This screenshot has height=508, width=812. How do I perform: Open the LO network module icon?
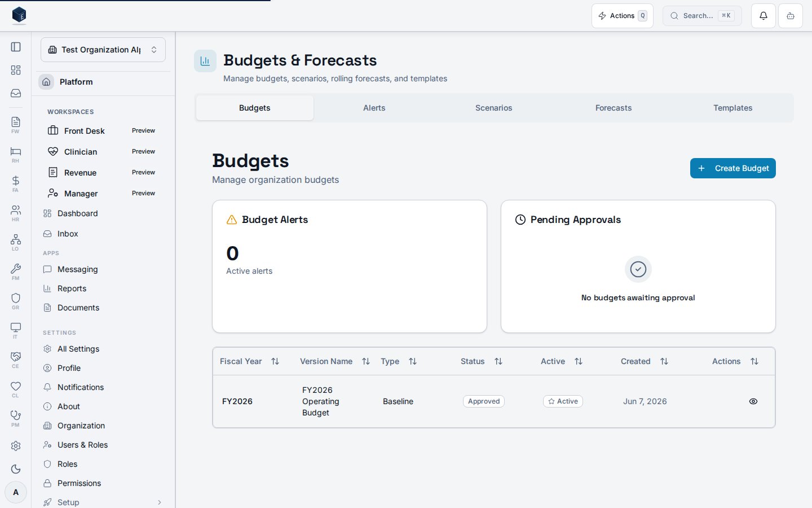click(x=16, y=242)
